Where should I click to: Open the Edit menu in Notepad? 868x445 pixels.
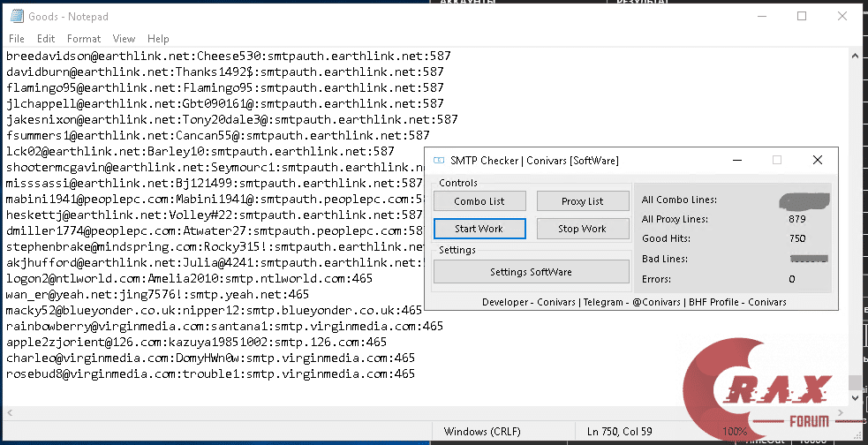(46, 39)
